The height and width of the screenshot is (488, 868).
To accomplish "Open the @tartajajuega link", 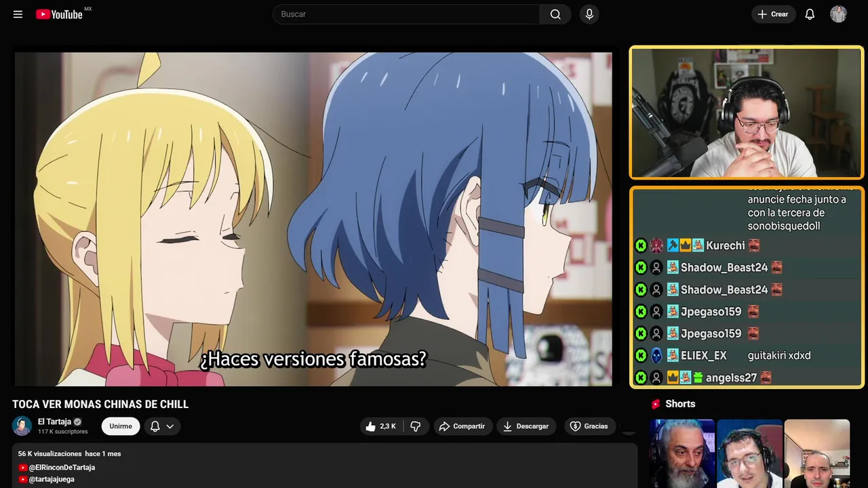I will (x=52, y=479).
